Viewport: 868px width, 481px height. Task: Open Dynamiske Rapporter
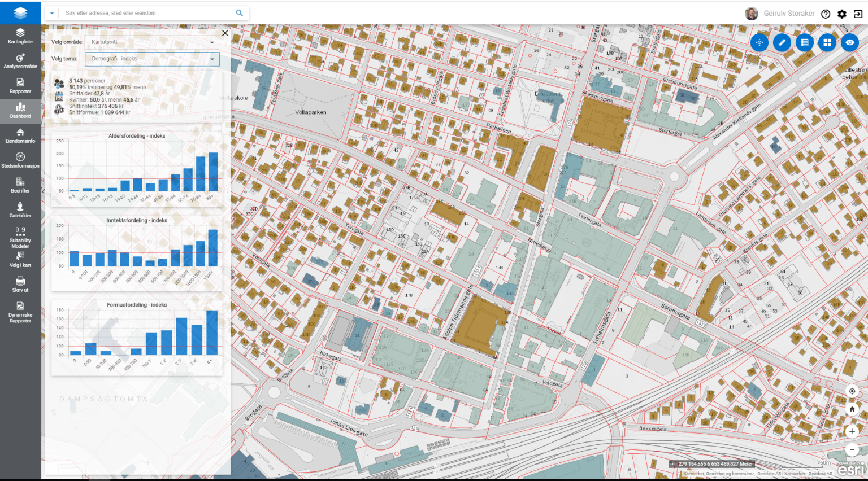click(x=20, y=312)
